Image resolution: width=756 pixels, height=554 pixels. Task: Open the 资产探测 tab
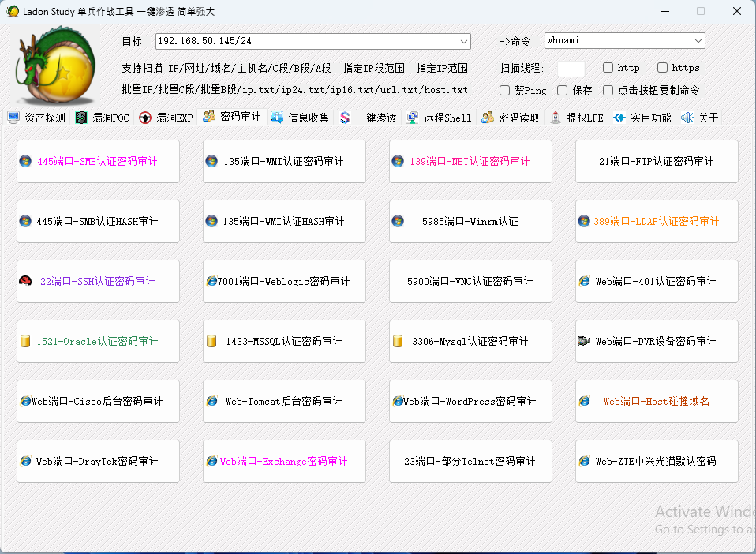pyautogui.click(x=36, y=118)
